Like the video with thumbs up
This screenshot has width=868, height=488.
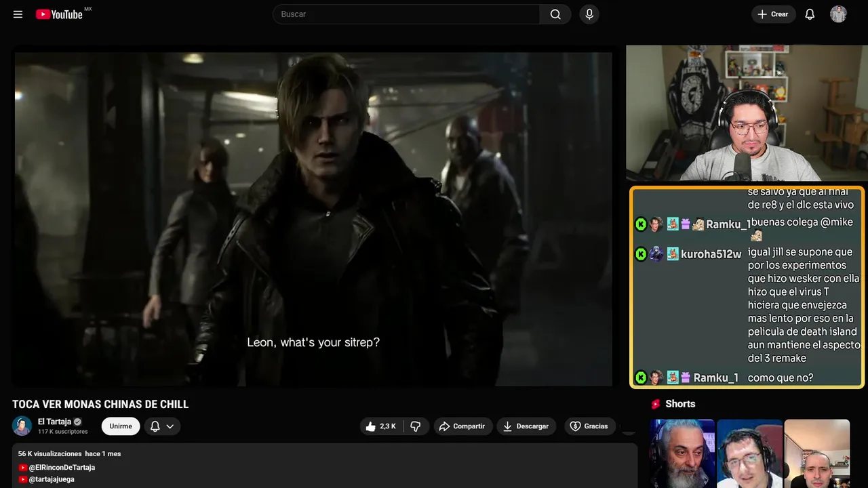381,426
